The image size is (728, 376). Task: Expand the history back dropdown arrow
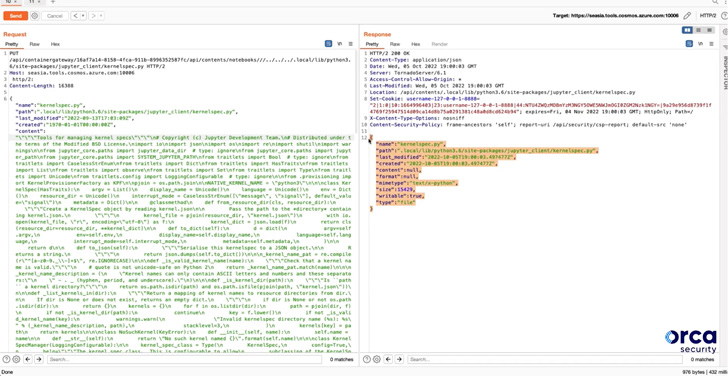tap(84, 16)
